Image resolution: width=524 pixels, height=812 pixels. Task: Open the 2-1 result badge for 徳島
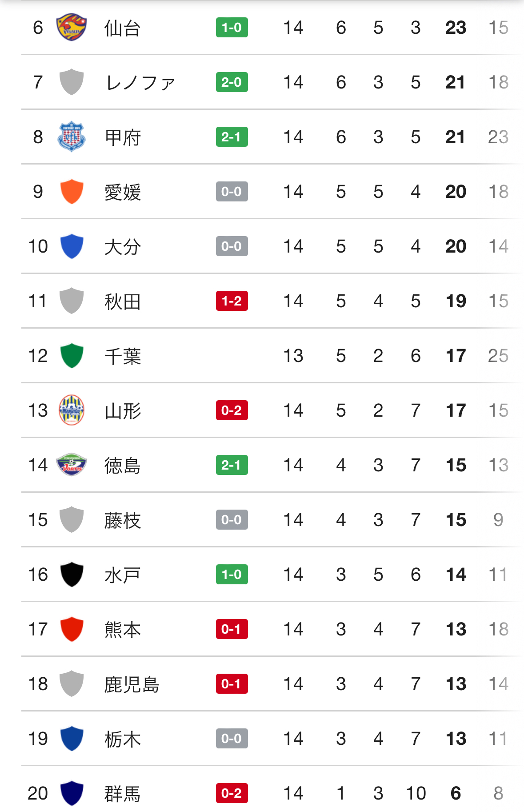coord(232,465)
